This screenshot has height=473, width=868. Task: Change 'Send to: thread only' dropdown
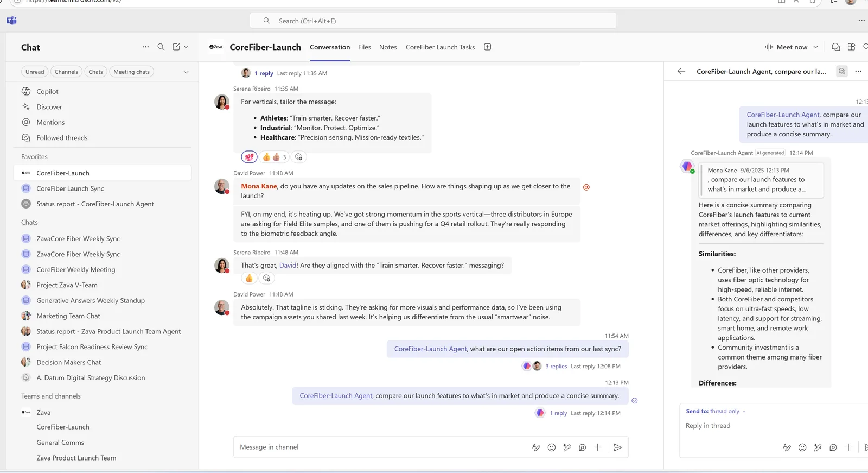click(x=716, y=411)
